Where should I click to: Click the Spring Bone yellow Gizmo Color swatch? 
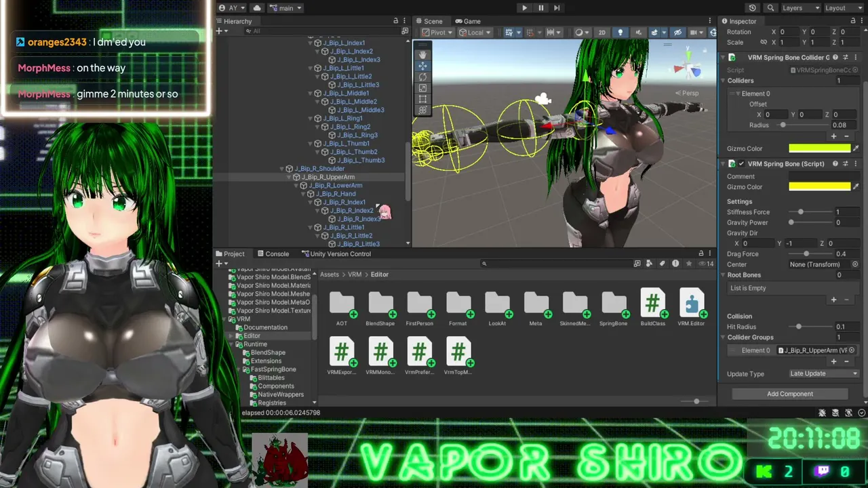[819, 186]
